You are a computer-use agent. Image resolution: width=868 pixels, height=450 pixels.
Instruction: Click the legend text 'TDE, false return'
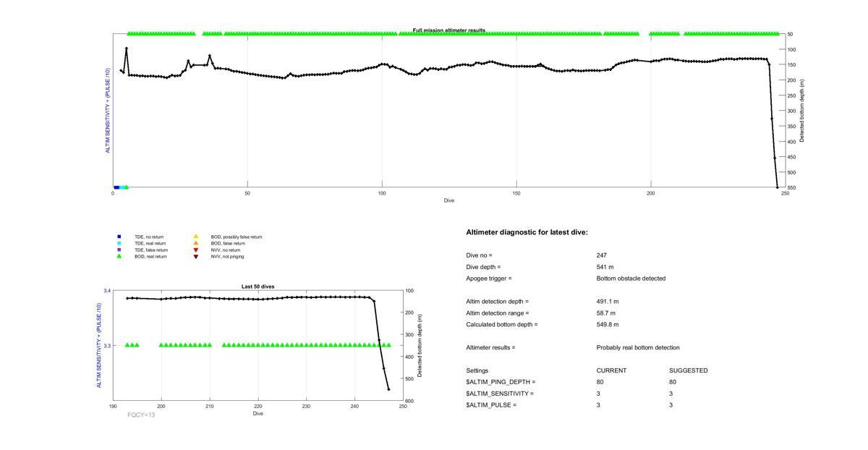pyautogui.click(x=151, y=250)
